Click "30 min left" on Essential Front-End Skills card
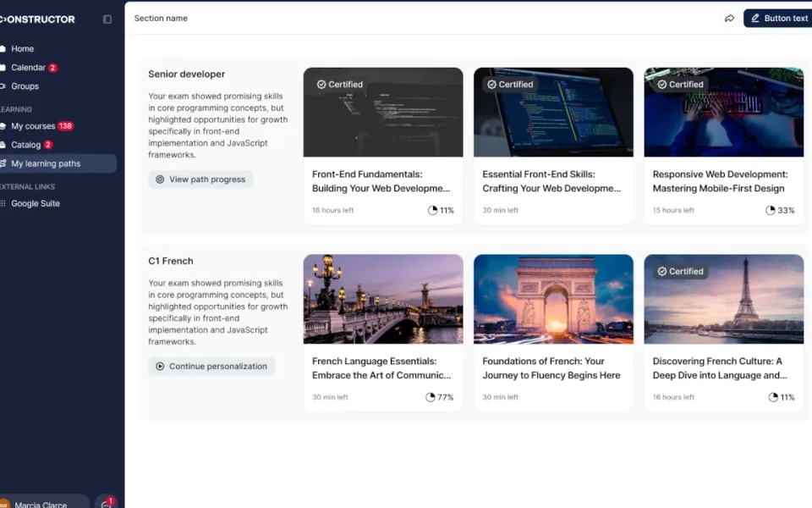 500,210
